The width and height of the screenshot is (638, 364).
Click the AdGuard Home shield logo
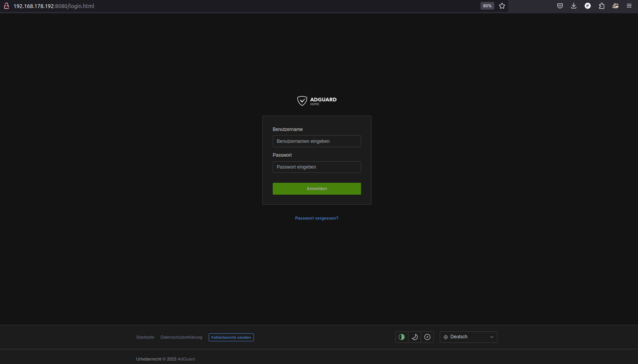point(302,101)
